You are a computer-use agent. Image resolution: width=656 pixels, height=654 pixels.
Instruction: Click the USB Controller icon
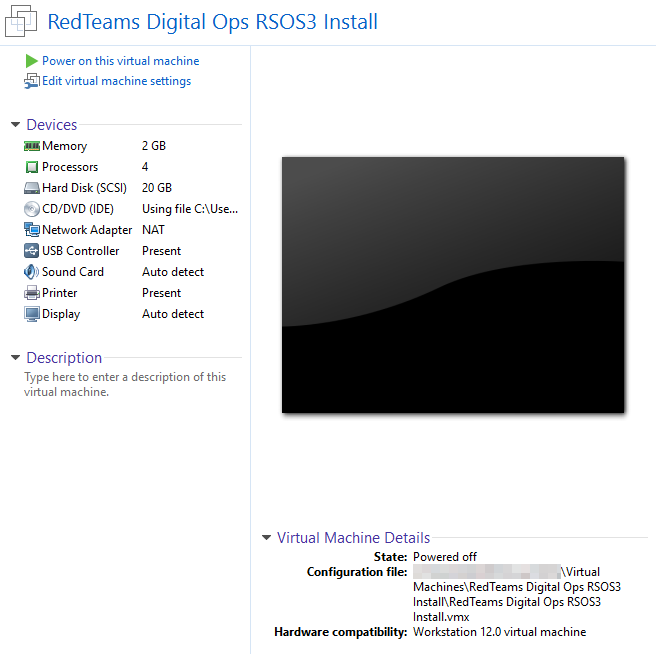point(32,251)
